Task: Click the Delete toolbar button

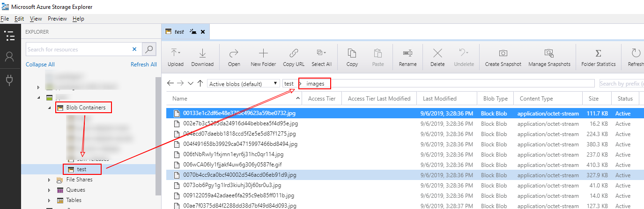Action: pyautogui.click(x=437, y=57)
